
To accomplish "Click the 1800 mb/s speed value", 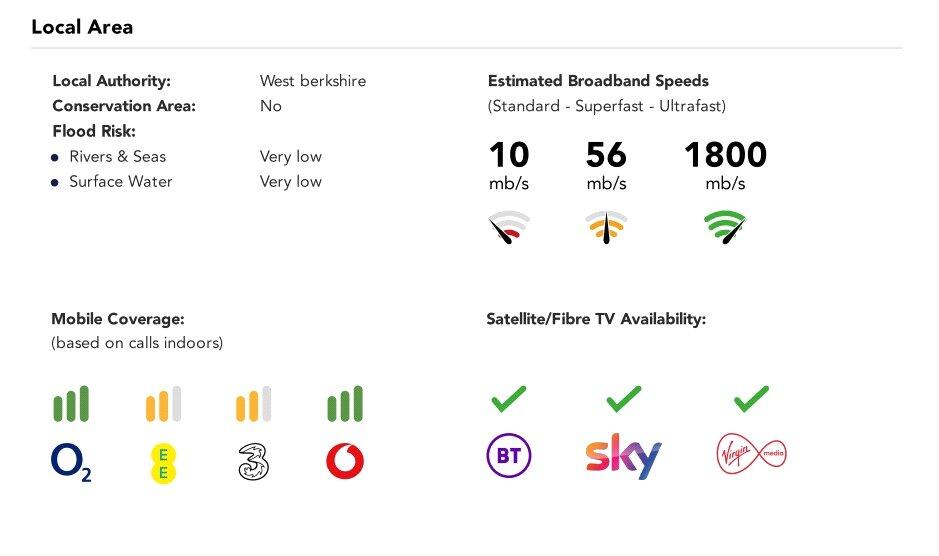I will pyautogui.click(x=725, y=155).
